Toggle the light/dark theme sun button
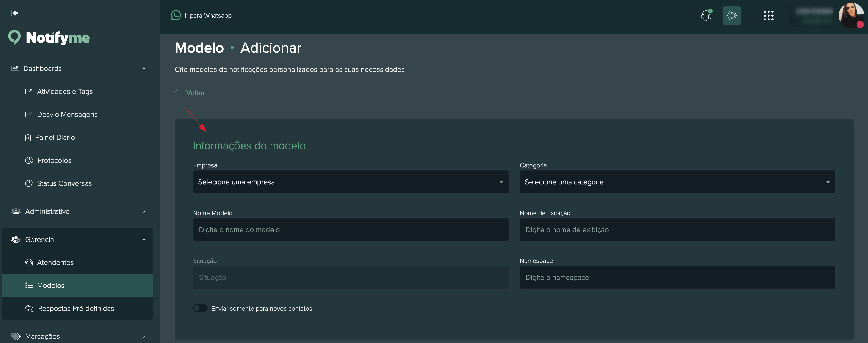Viewport: 868px width, 343px height. tap(732, 16)
